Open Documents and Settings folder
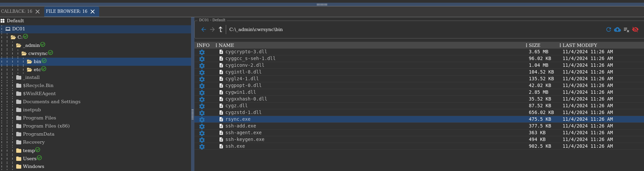The width and height of the screenshot is (644, 171). [x=52, y=102]
